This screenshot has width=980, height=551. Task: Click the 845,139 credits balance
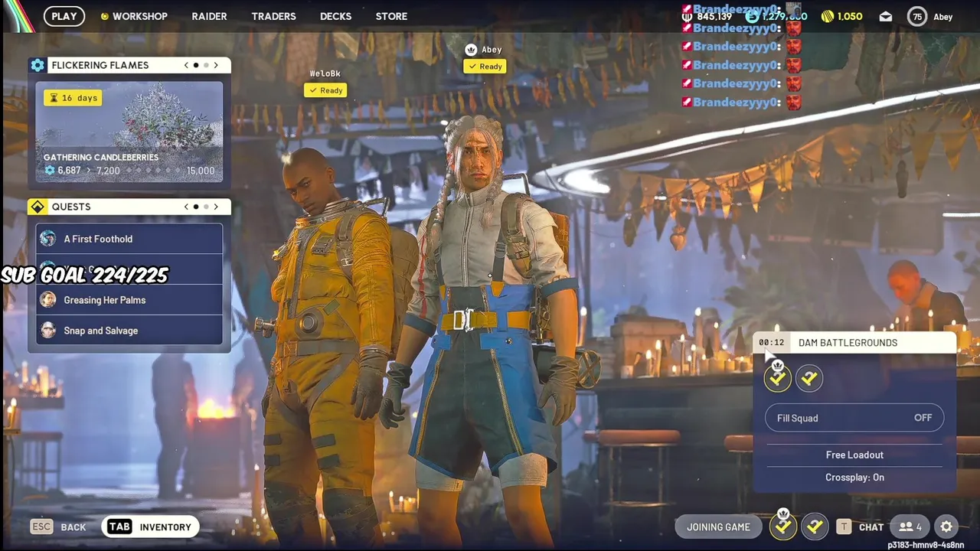[x=714, y=16]
